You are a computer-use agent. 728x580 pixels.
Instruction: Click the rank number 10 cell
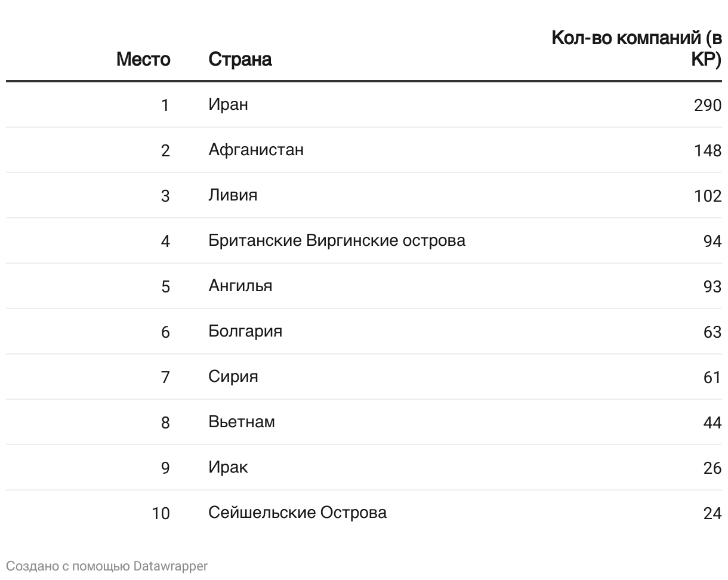(161, 514)
